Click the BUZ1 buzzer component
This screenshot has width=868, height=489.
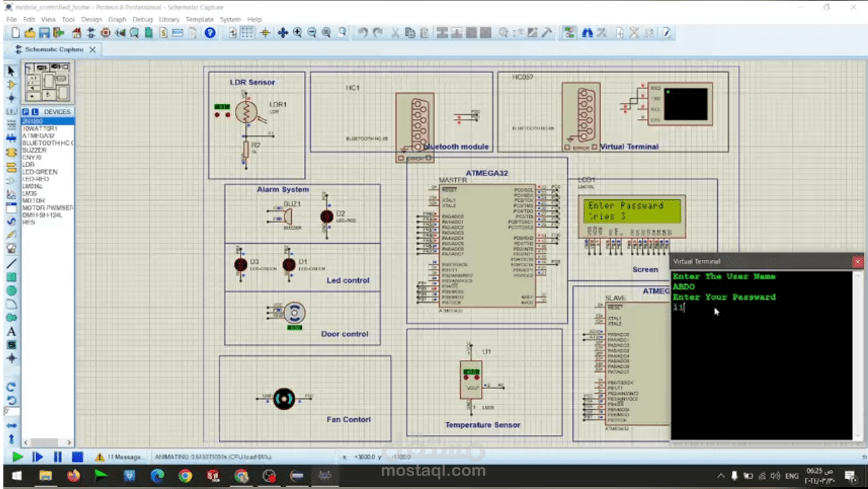pos(288,216)
